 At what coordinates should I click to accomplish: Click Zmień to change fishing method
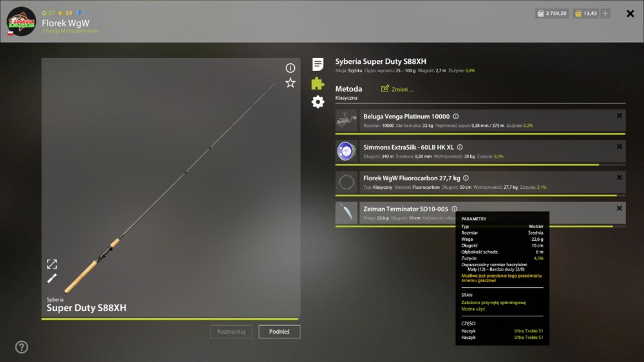coord(397,89)
